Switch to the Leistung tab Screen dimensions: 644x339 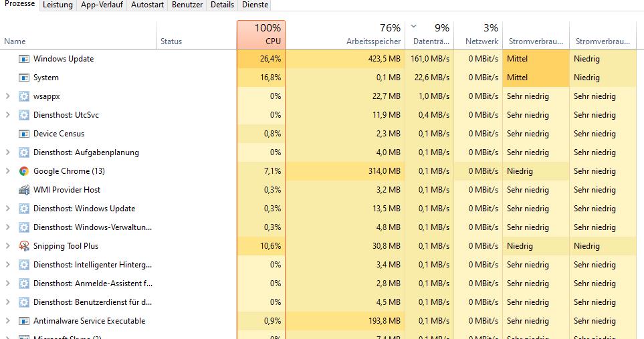(58, 5)
